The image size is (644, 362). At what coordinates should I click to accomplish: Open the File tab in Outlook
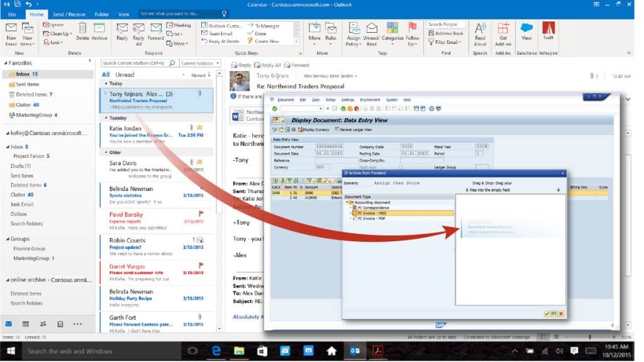(x=13, y=14)
